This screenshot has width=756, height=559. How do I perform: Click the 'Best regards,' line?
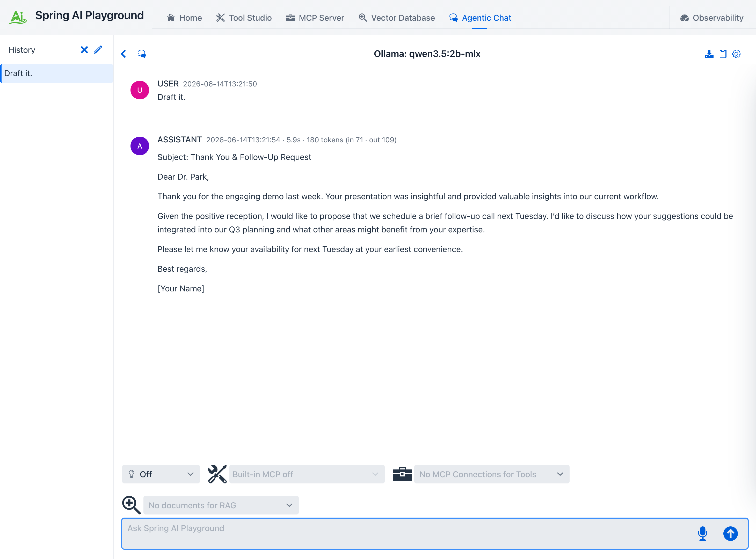(x=182, y=269)
